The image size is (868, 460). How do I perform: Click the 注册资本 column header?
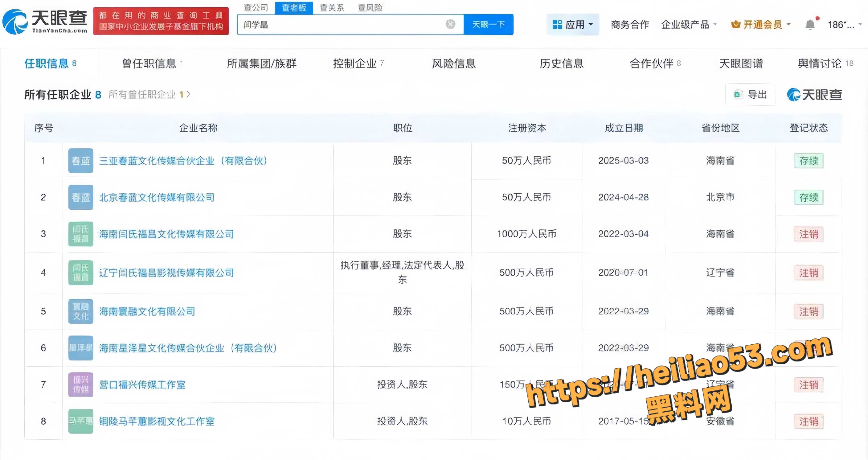(527, 128)
